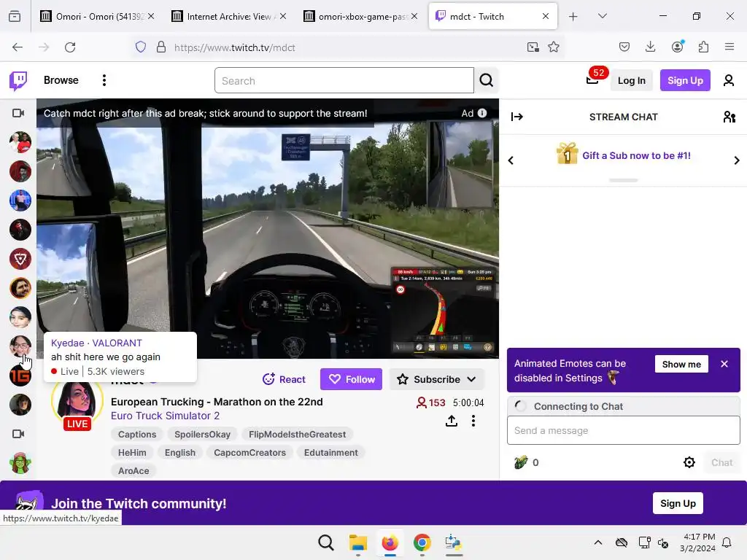Bookmark this page with the star
The height and width of the screenshot is (560, 747).
coord(553,47)
